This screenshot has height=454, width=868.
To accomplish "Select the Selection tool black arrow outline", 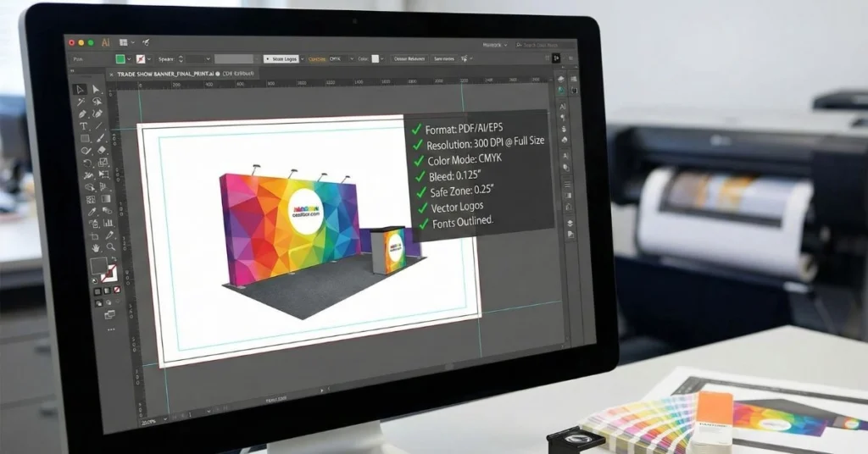I will point(81,90).
